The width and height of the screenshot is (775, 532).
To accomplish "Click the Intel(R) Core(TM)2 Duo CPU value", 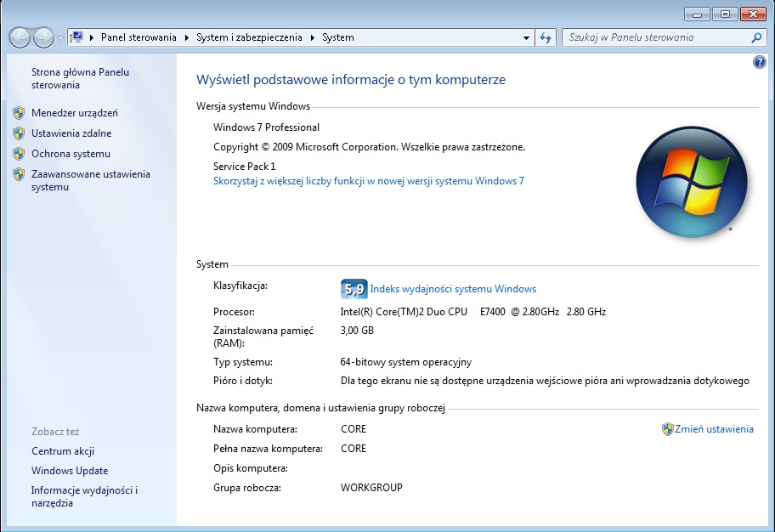I will coord(473,312).
